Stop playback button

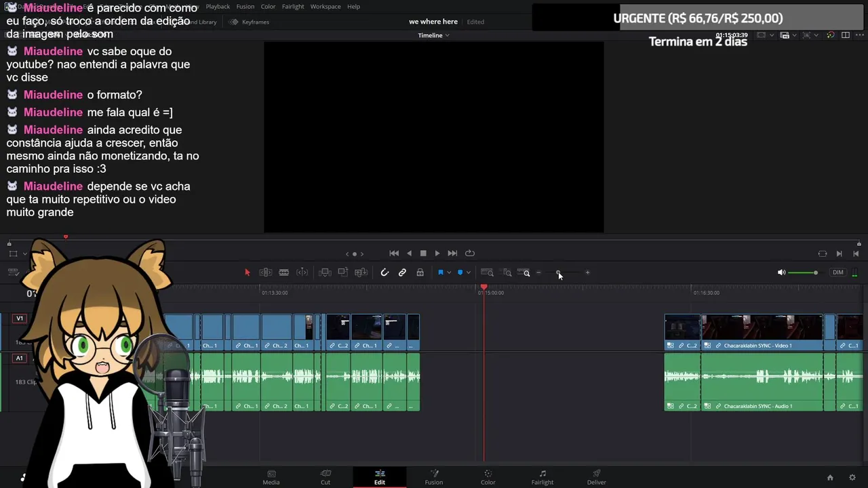pyautogui.click(x=423, y=253)
